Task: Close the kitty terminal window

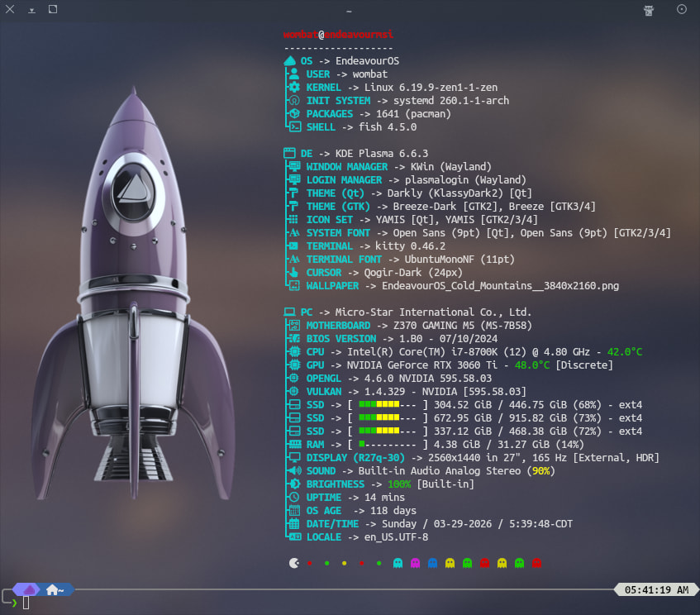Action: click(x=10, y=10)
